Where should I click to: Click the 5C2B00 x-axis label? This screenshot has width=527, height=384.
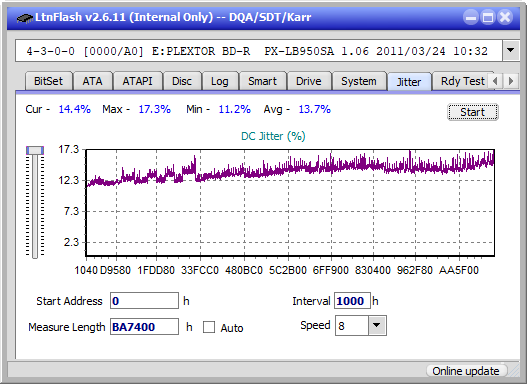(x=288, y=270)
